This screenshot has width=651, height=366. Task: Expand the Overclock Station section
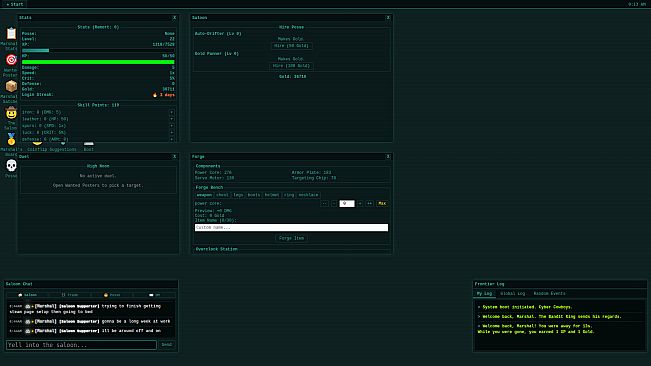(x=217, y=249)
